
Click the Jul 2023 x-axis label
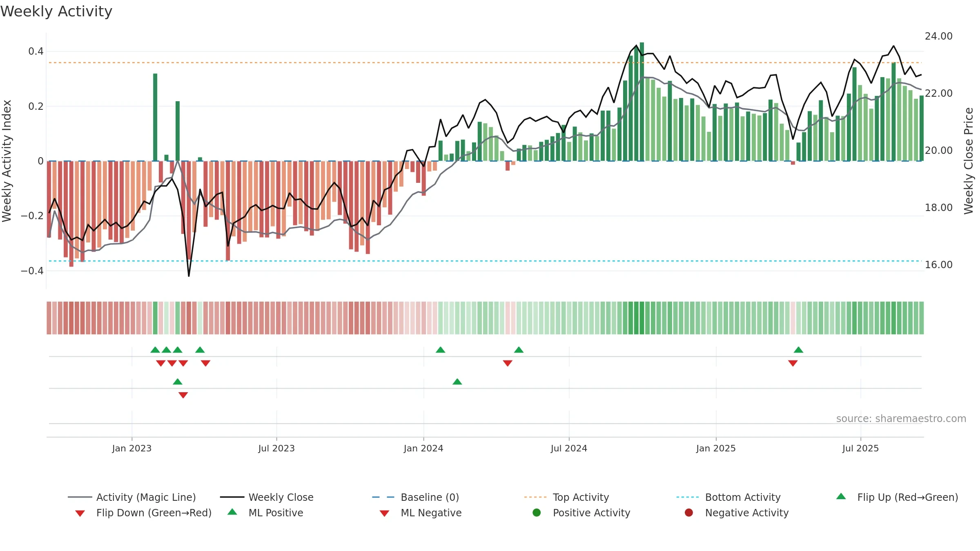[276, 448]
